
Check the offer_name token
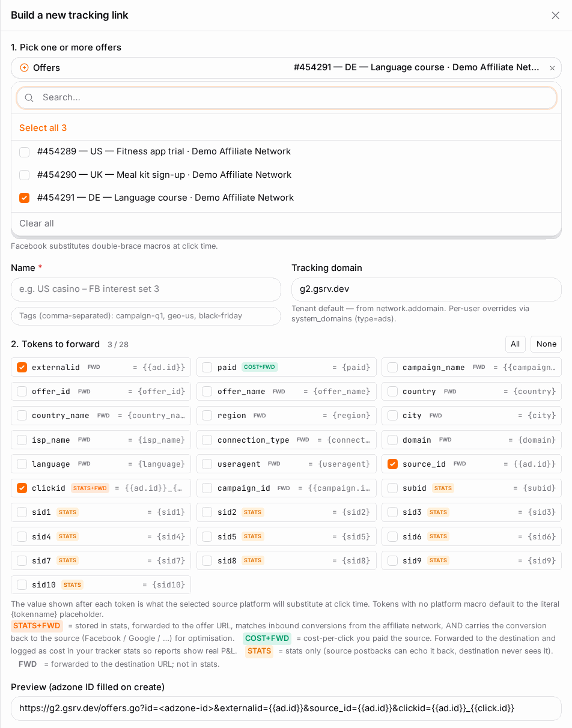(207, 392)
